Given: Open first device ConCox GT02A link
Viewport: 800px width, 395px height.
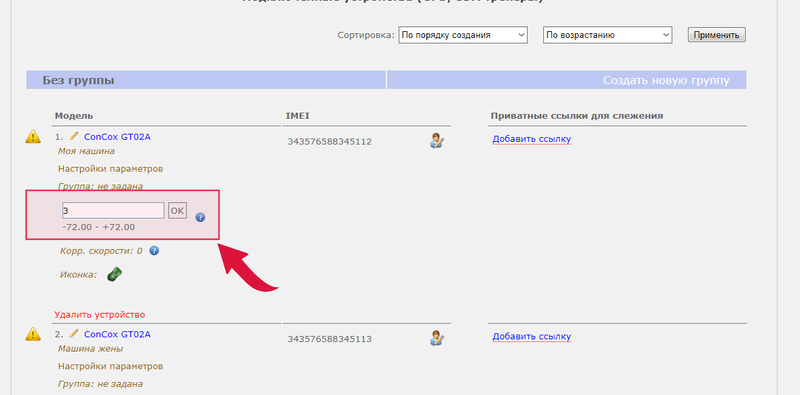Looking at the screenshot, I should [x=117, y=137].
